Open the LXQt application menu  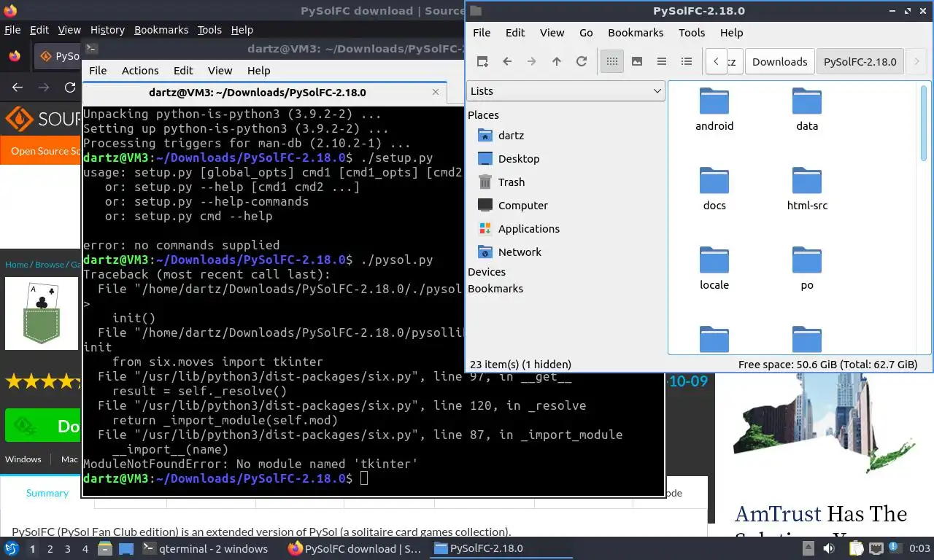[12, 548]
